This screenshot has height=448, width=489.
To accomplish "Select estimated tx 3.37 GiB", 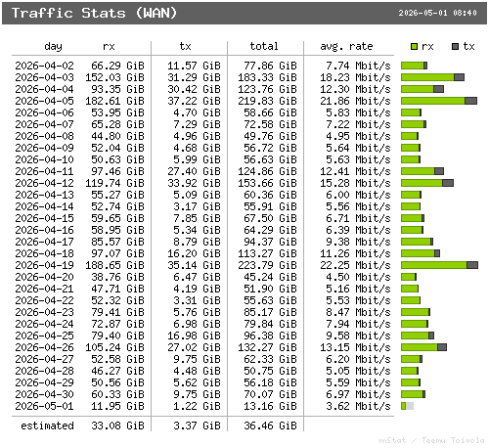I will point(197,426).
